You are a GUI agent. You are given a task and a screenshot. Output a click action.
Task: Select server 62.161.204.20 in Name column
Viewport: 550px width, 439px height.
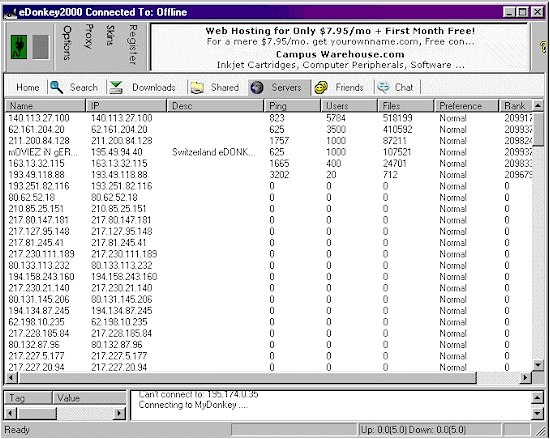(36, 129)
